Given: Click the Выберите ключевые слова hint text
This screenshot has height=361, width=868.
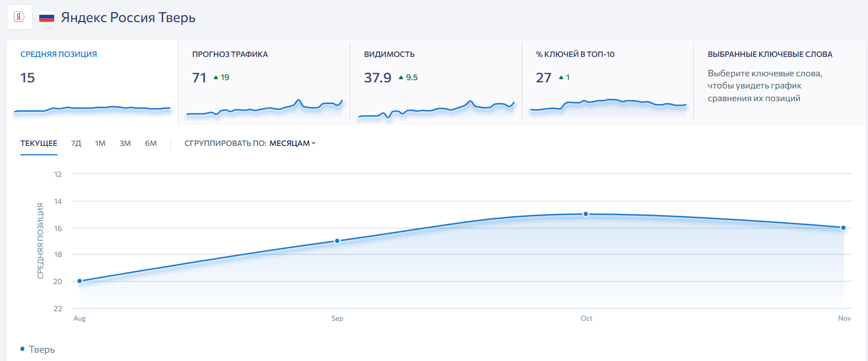Looking at the screenshot, I should pos(765,86).
